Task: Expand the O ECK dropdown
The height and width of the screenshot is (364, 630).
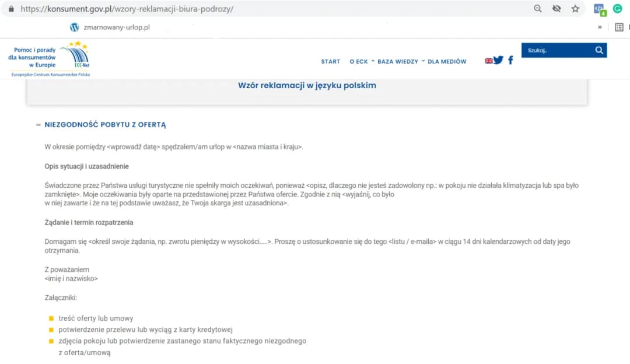Action: click(358, 61)
